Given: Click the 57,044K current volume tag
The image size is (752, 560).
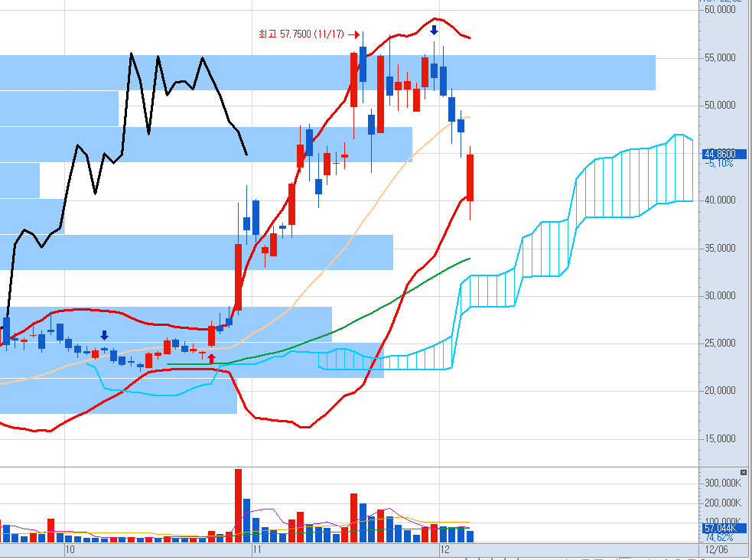Looking at the screenshot, I should coord(724,529).
